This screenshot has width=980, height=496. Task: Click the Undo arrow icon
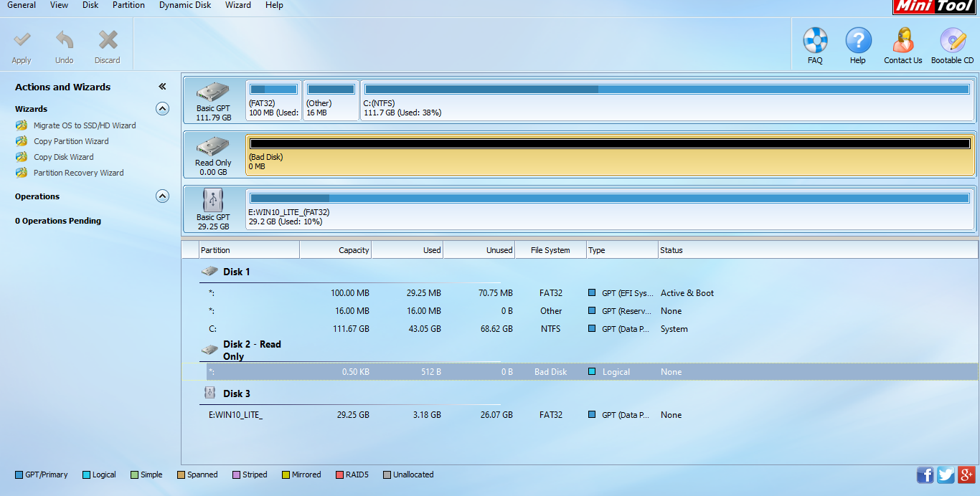click(x=65, y=40)
